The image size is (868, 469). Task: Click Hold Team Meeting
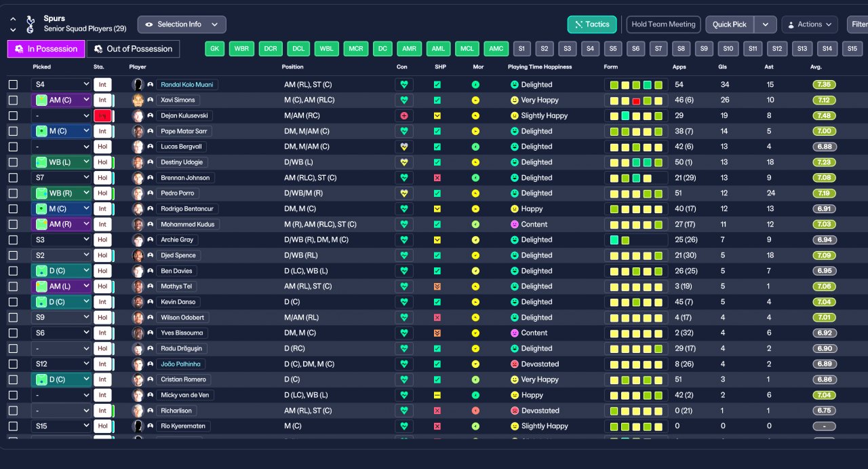point(663,24)
